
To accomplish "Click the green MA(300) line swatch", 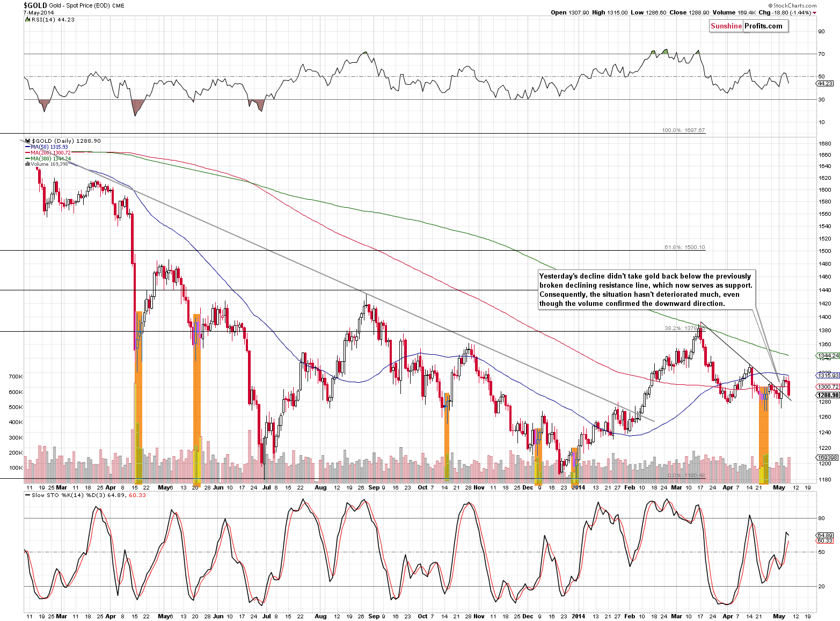I will tap(27, 158).
